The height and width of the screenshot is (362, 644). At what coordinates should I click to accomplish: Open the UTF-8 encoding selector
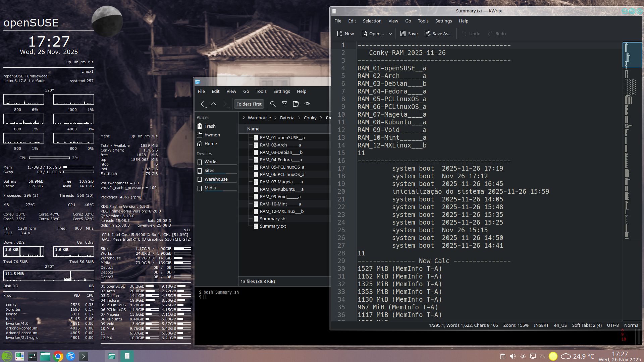pos(612,325)
